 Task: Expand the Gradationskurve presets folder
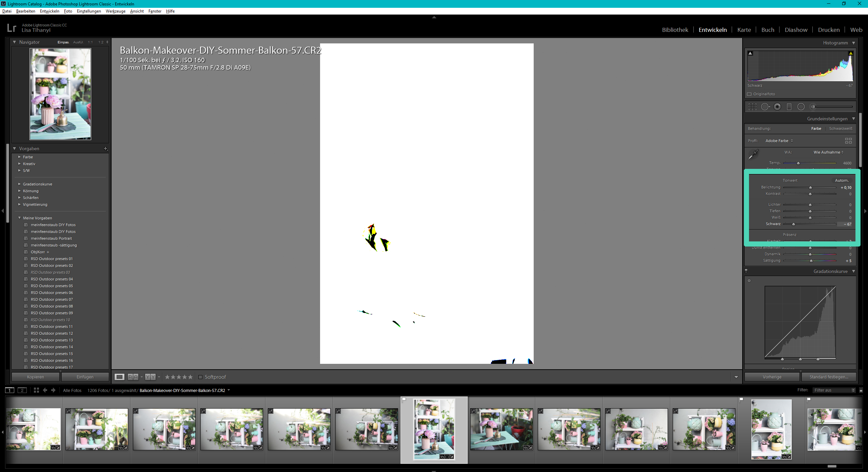[x=19, y=184]
